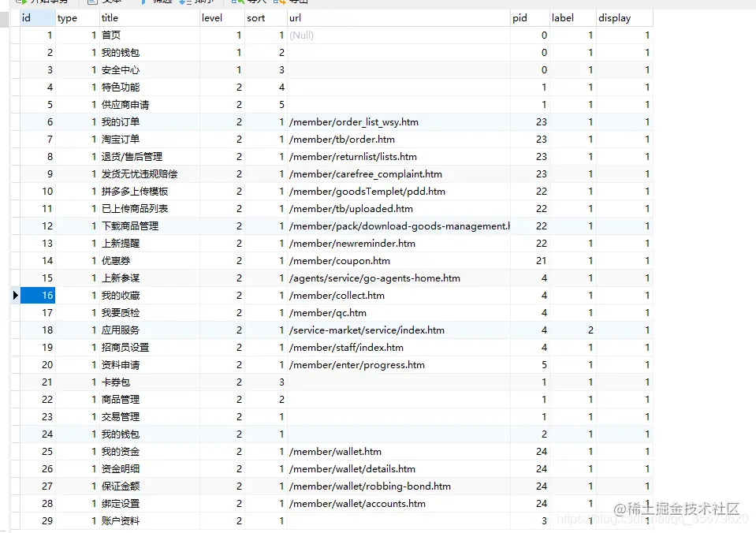Select title cell 上新提醒
This screenshot has height=533, width=756.
pos(150,244)
